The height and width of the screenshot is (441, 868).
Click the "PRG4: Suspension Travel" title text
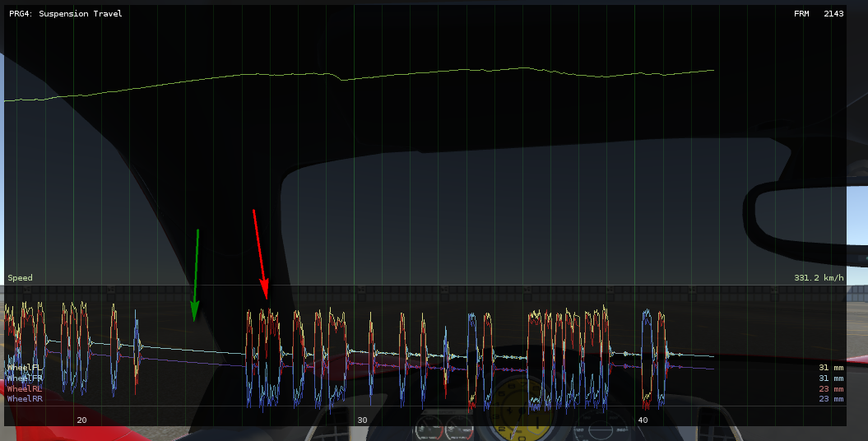(x=65, y=13)
